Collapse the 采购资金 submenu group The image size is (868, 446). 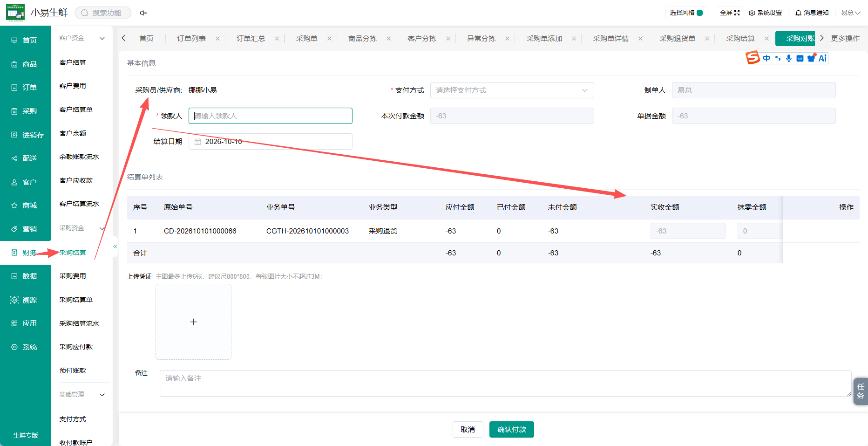(x=102, y=228)
